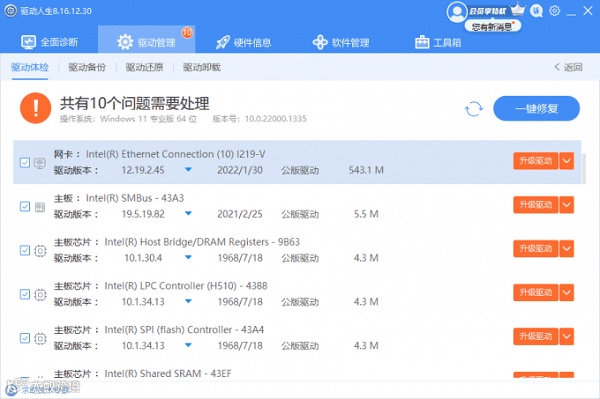Click the 返回 back link
Viewport: 600px width, 399px height.
(x=568, y=67)
